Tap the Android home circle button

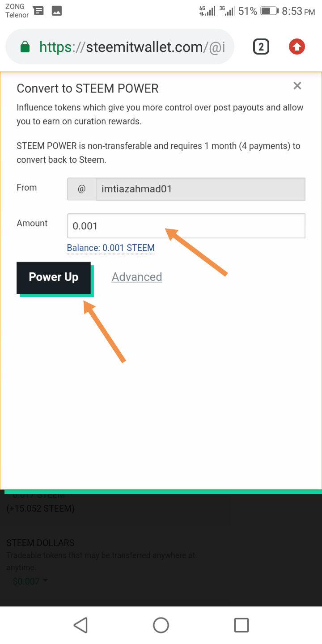pos(161,625)
